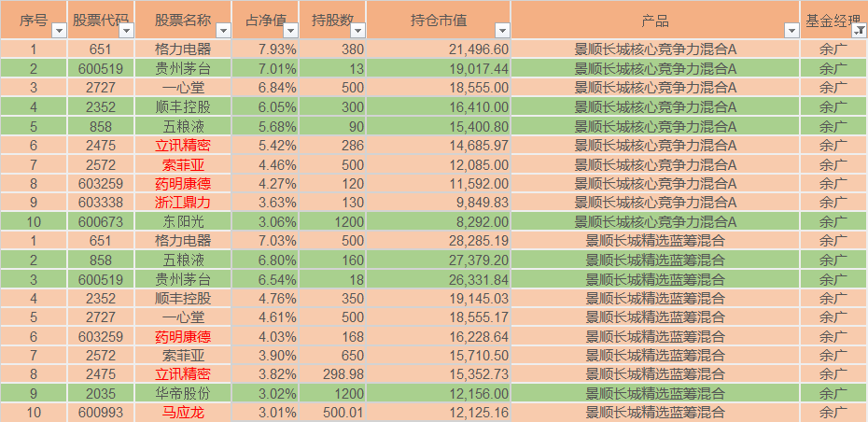Click the stock code cell 2035

101,393
